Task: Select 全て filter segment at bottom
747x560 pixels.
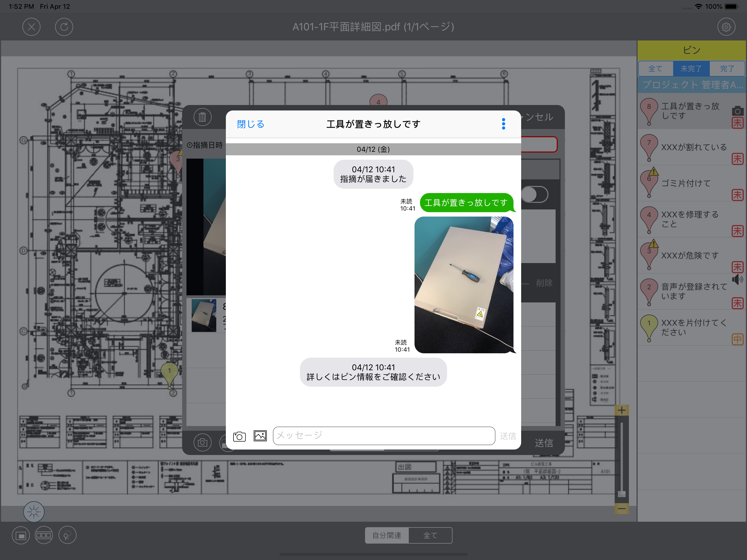Action: pyautogui.click(x=430, y=535)
